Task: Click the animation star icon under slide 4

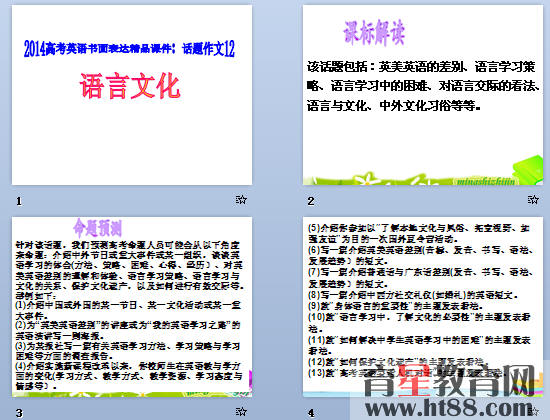Action: [533, 411]
